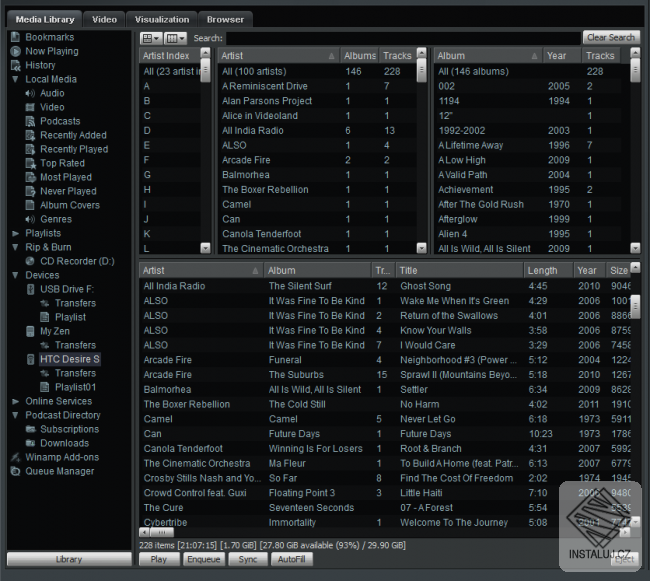
Task: Click Playlist icon under USB Drive F:
Action: click(45, 317)
